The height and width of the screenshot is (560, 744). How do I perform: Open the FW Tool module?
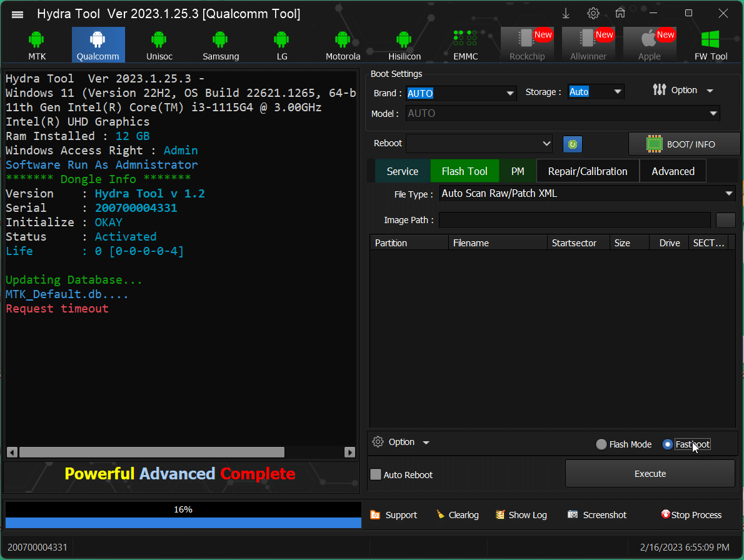point(711,44)
